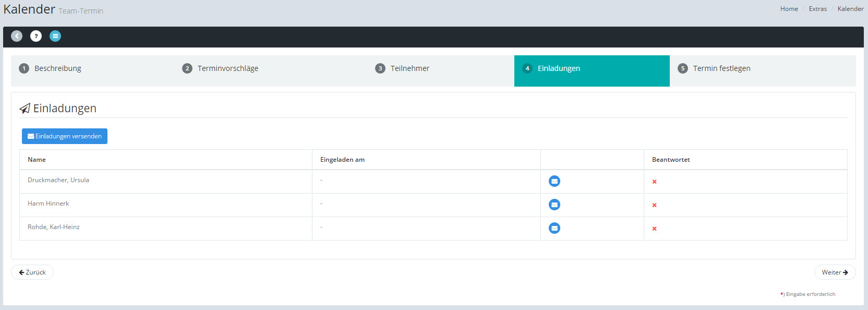868x310 pixels.
Task: Select the active Einladungen step tab
Action: point(559,68)
